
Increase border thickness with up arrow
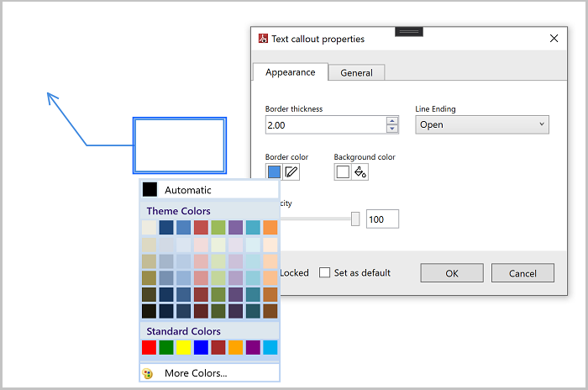point(391,120)
